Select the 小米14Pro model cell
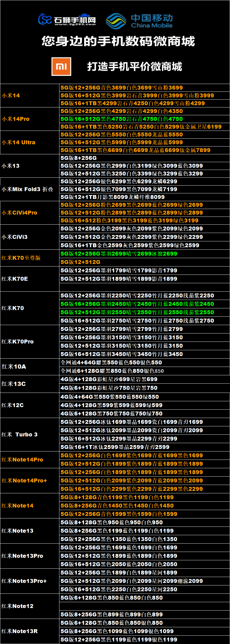 coord(30,119)
